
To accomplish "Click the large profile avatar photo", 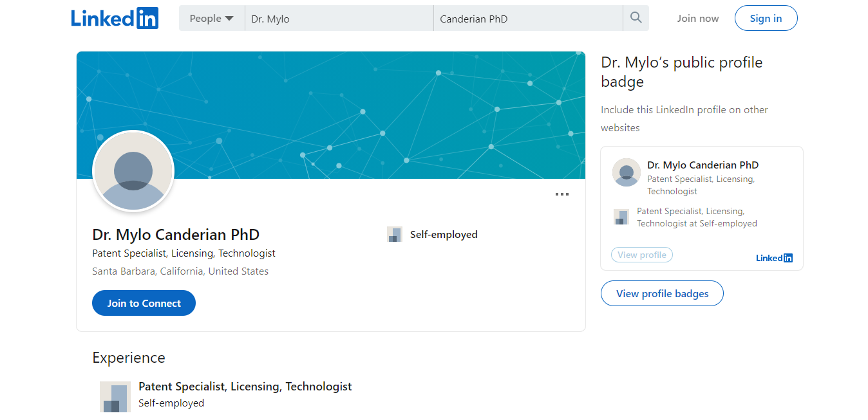I will pyautogui.click(x=133, y=171).
